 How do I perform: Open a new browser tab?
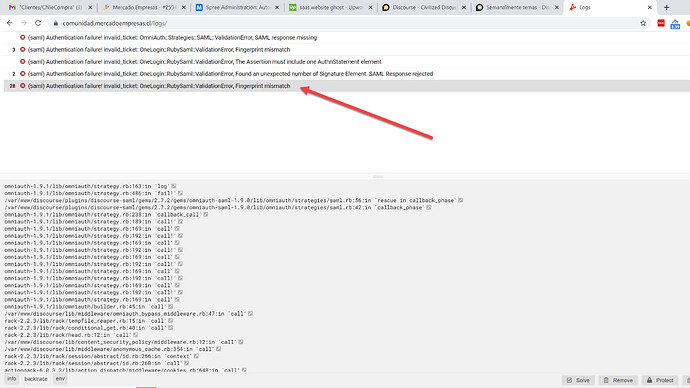[667, 7]
